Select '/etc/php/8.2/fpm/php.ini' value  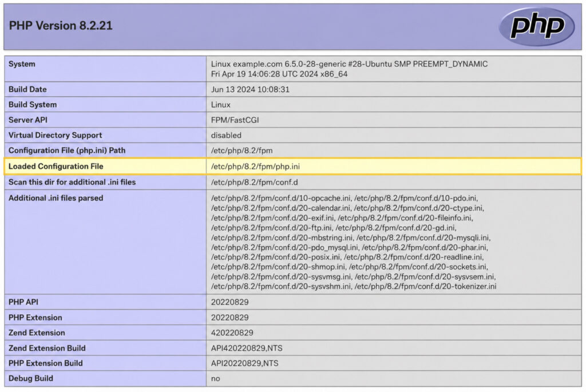[255, 167]
